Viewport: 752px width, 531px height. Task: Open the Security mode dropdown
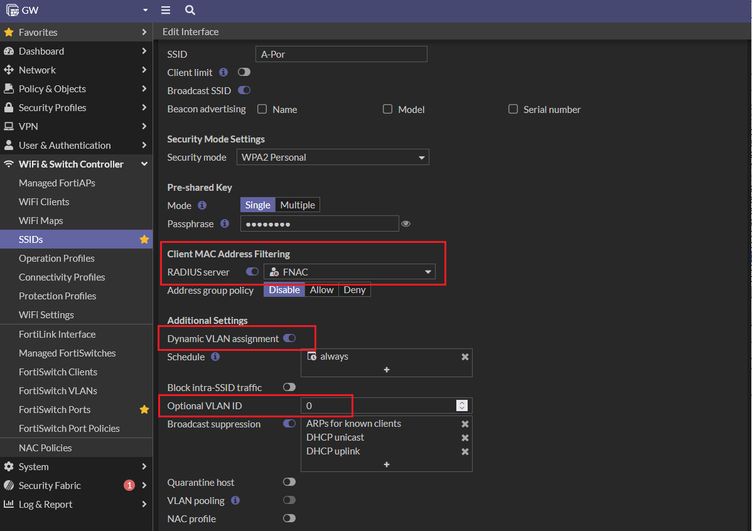click(x=332, y=157)
